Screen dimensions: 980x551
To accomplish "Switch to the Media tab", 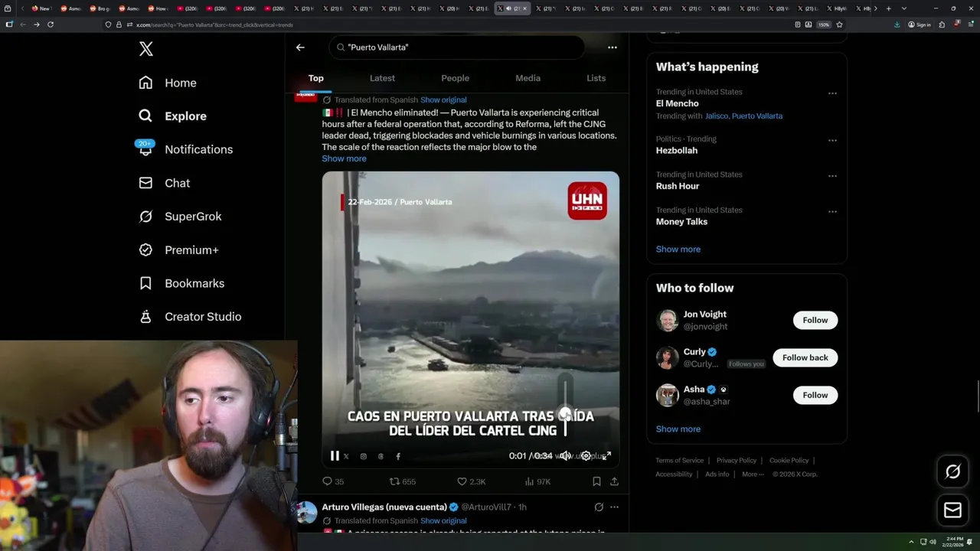I will pos(528,78).
